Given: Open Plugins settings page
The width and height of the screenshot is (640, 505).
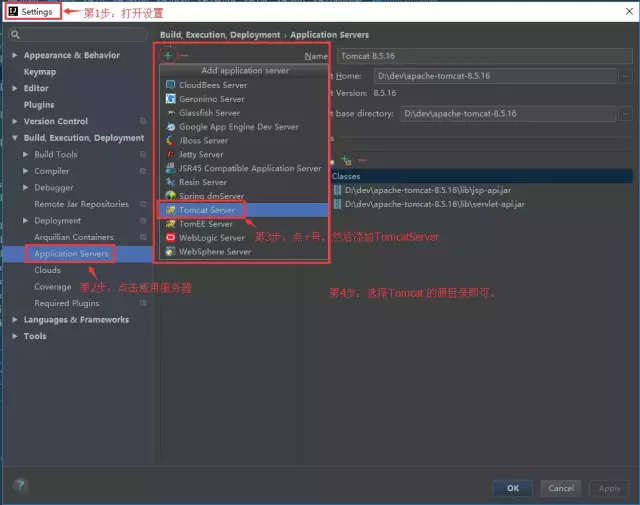Looking at the screenshot, I should (39, 105).
